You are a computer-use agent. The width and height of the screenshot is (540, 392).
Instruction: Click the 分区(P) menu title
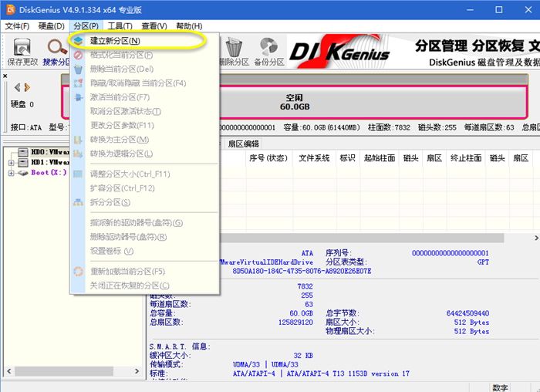click(x=86, y=26)
